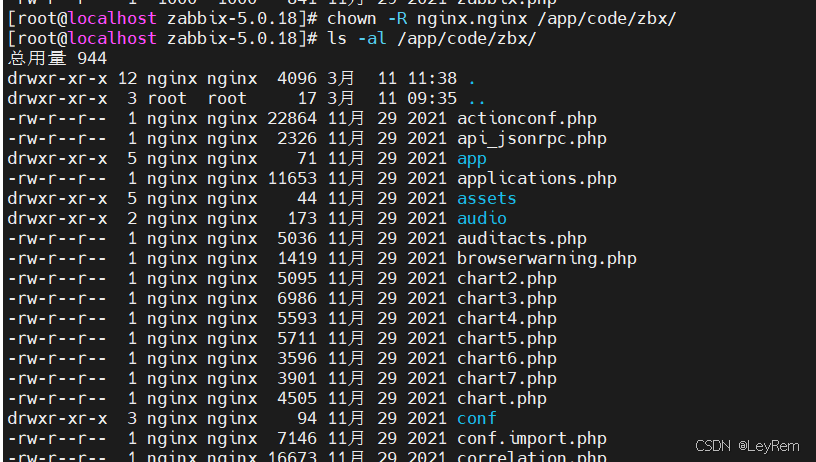Click the size value 7146
Image resolution: width=816 pixels, height=462 pixels.
pos(297,439)
